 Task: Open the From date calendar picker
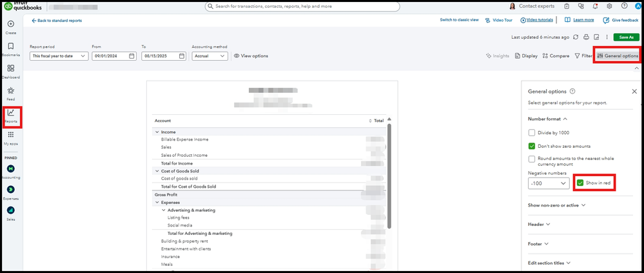132,56
